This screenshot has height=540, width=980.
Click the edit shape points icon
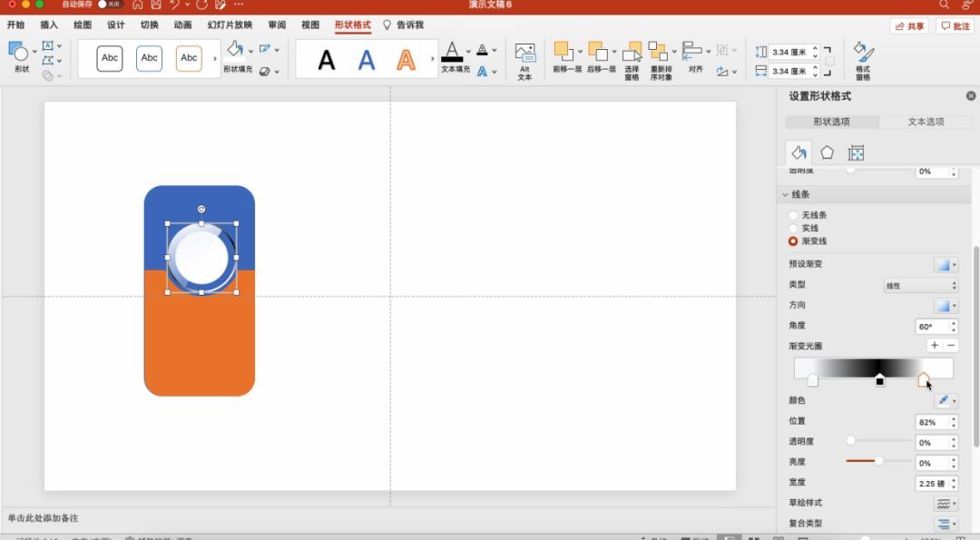point(47,61)
